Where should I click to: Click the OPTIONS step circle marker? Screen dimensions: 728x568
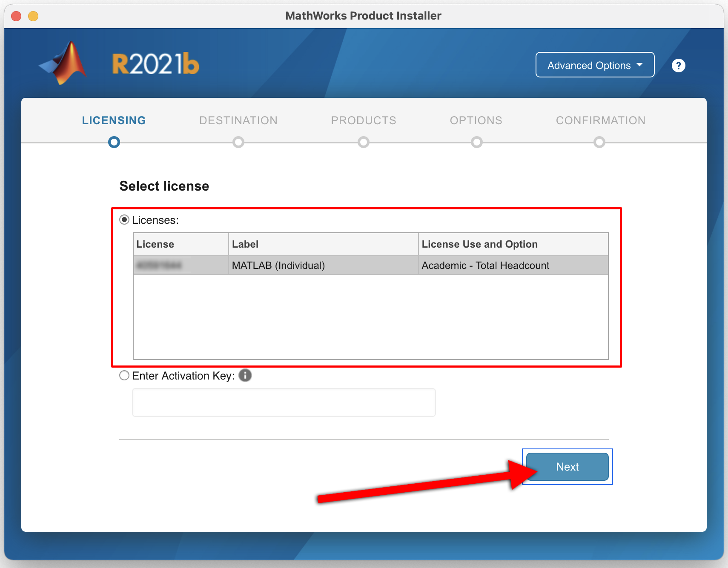(x=477, y=142)
